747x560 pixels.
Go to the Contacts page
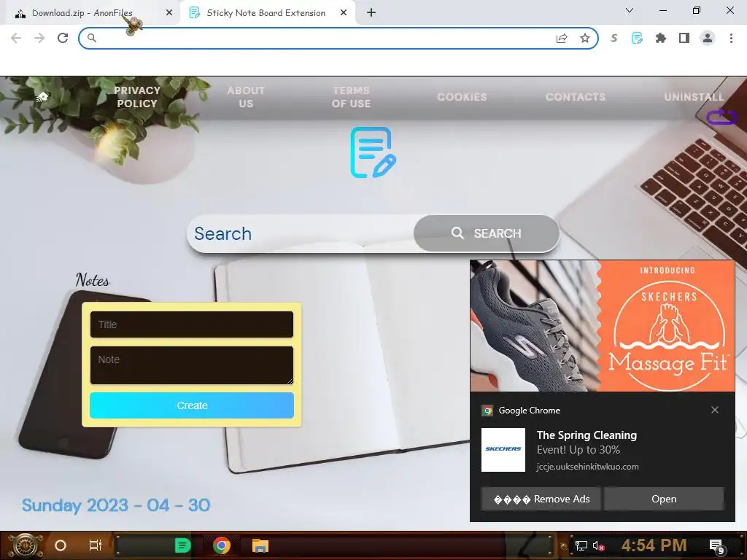576,97
